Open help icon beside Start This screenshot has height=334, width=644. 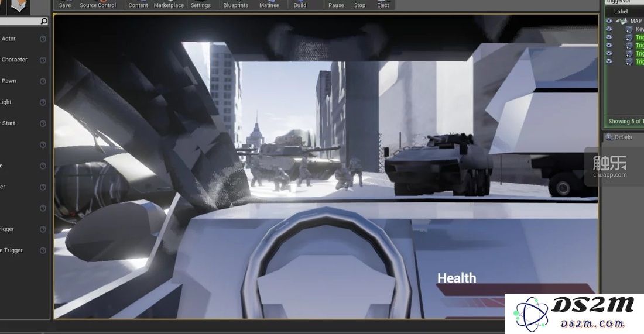pos(43,123)
